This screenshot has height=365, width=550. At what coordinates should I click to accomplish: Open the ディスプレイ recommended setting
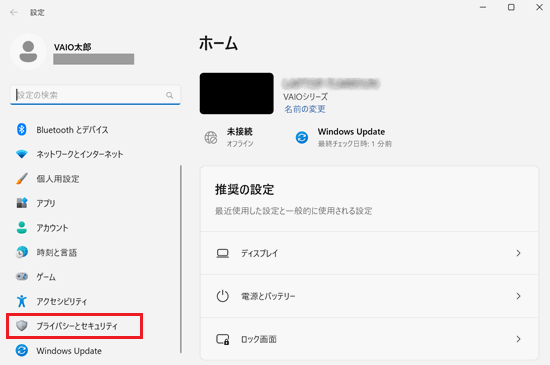(x=369, y=253)
